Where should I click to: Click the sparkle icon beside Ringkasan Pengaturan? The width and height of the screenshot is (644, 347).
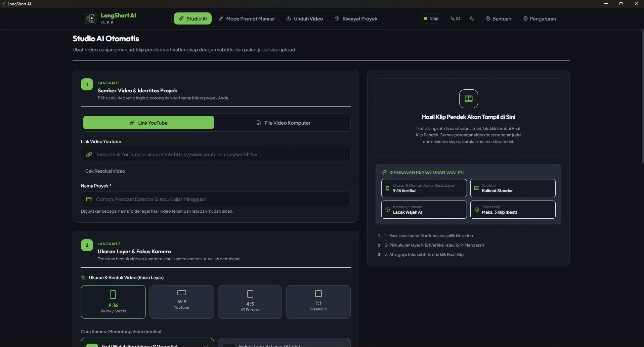tap(384, 172)
